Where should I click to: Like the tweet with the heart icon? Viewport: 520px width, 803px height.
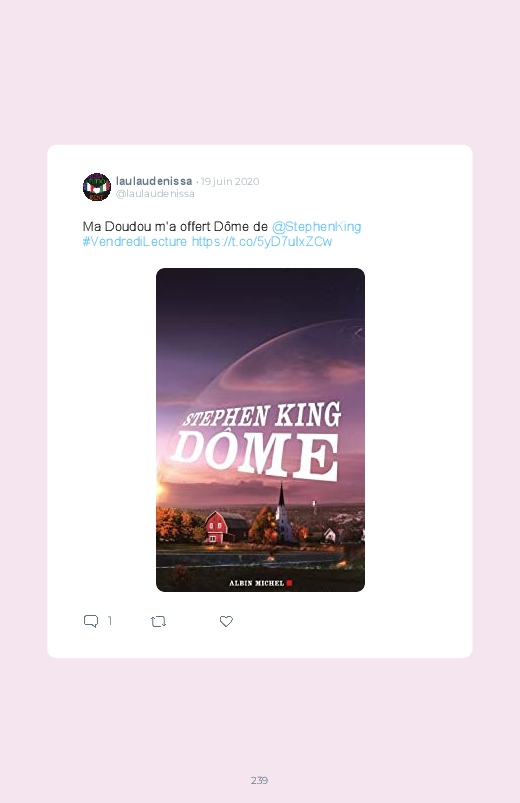[226, 621]
